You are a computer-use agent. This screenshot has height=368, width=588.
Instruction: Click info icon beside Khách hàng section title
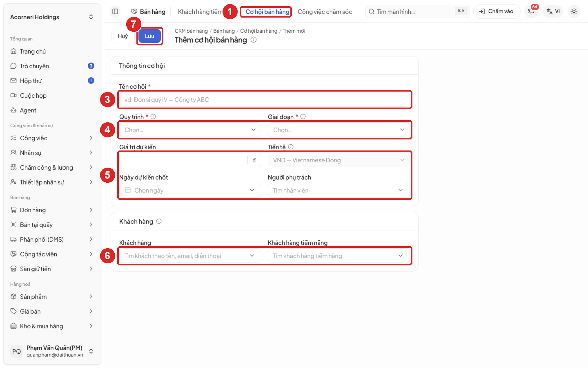(x=159, y=221)
